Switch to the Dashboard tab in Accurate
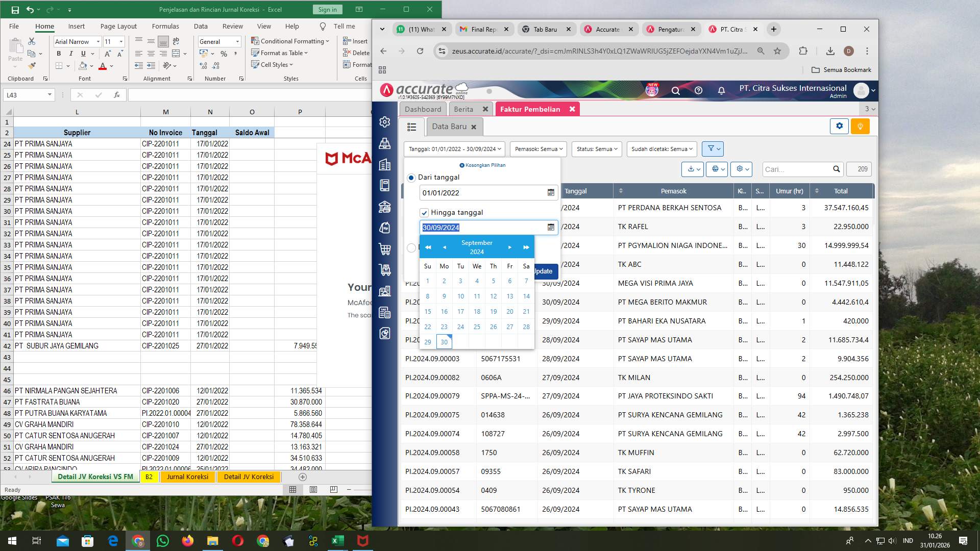 pyautogui.click(x=423, y=109)
